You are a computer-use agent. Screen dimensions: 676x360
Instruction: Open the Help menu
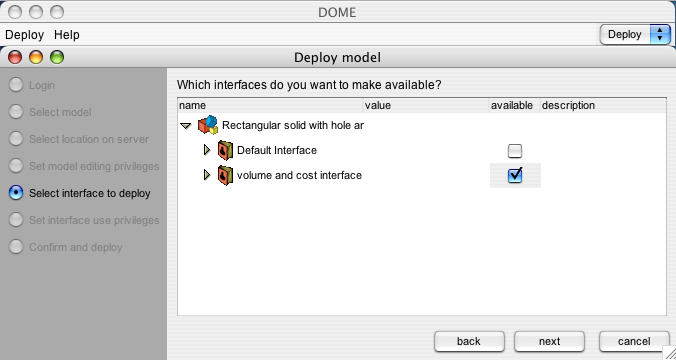[67, 34]
